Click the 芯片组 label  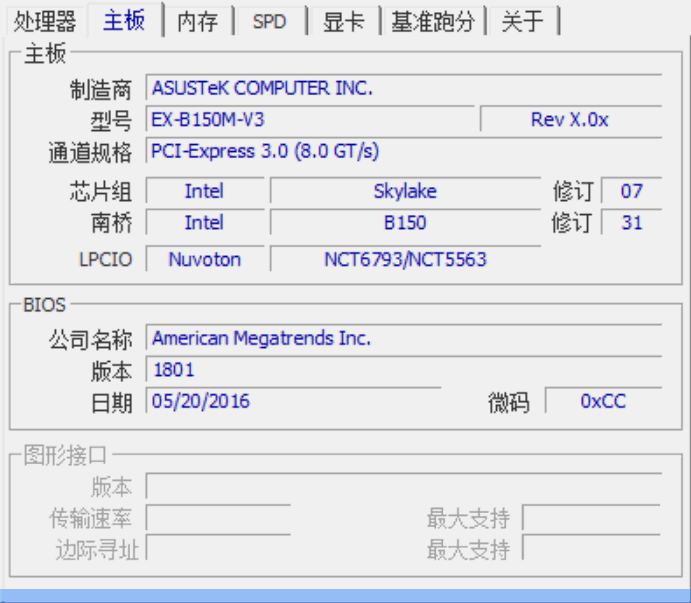[101, 192]
